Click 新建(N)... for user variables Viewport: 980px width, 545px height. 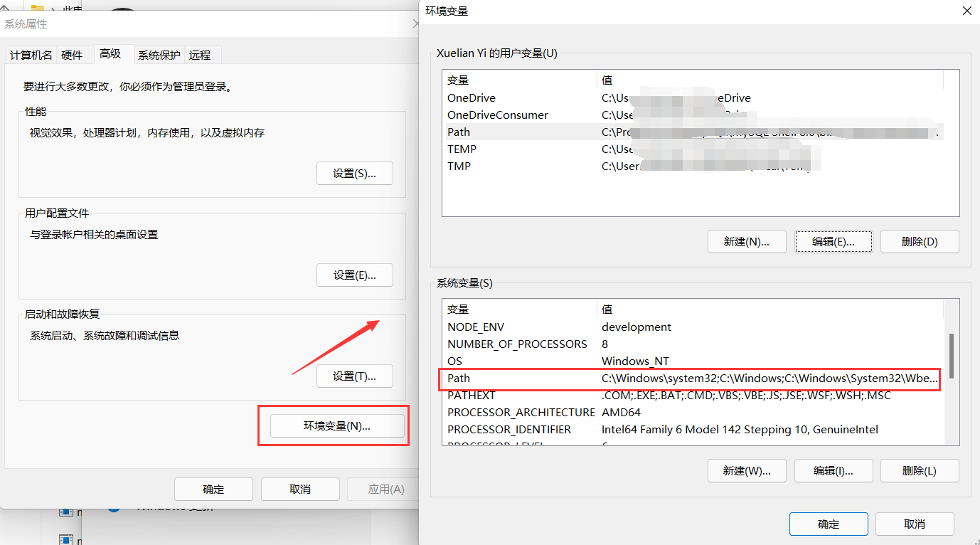click(747, 241)
